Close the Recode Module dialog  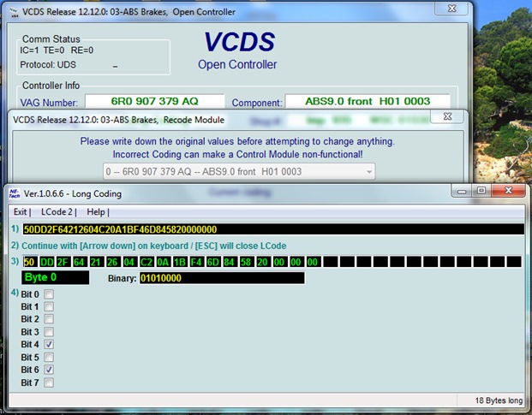pos(447,118)
